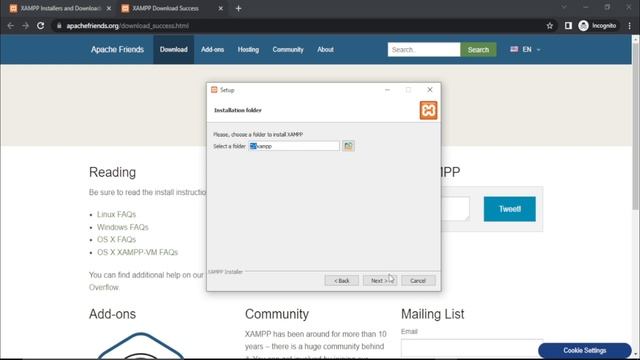
Task: Open the Add-ons menu item
Action: [212, 49]
